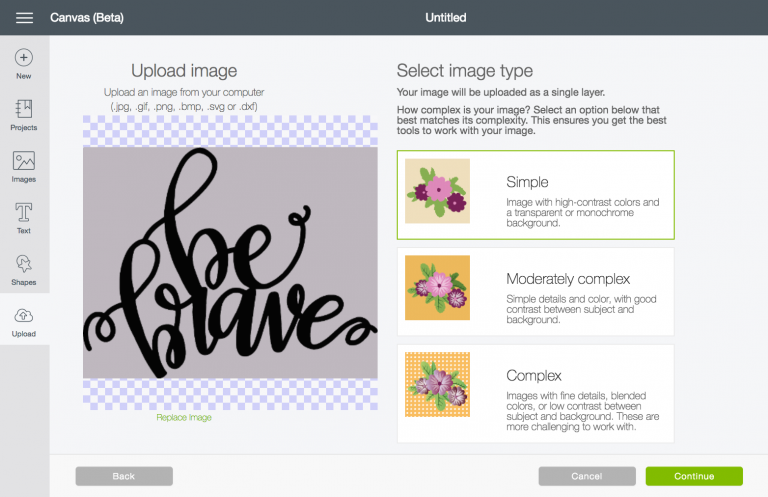Open the Images panel icon
The width and height of the screenshot is (768, 497).
click(24, 161)
